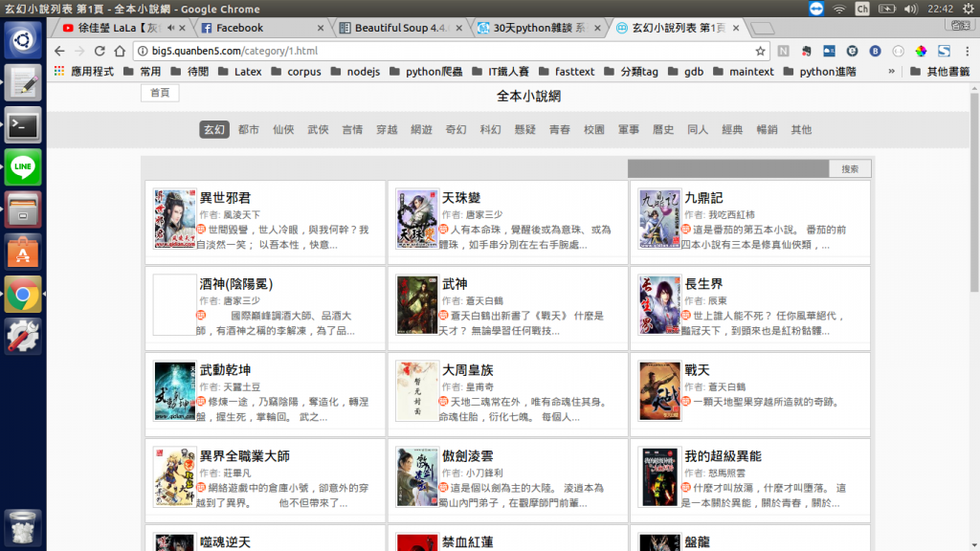This screenshot has width=980, height=551.
Task: Click the Wi-Fi indicator in top panel
Action: click(839, 9)
